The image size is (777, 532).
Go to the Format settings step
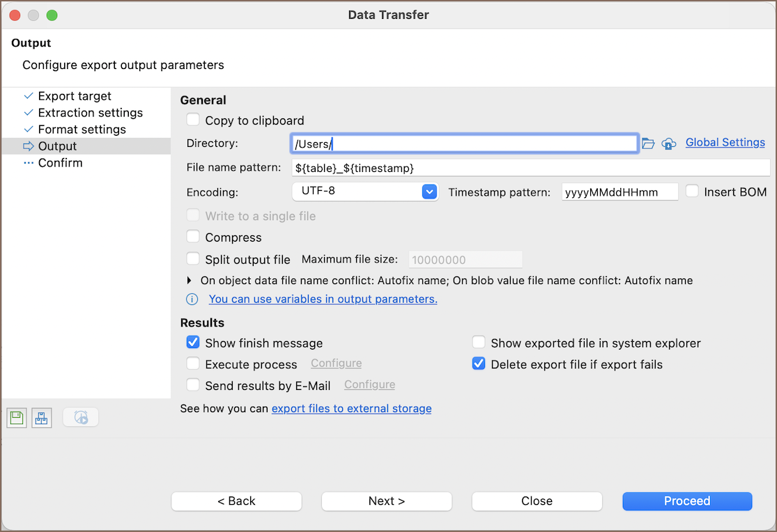[x=82, y=130]
